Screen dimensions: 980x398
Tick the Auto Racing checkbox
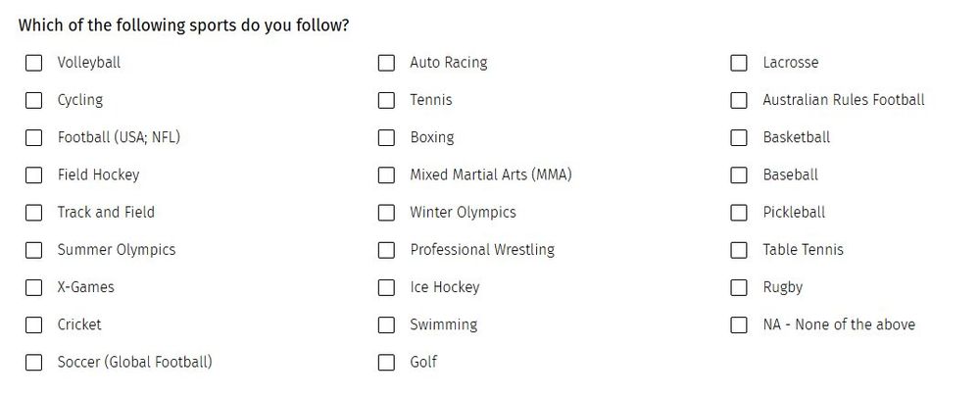pos(386,63)
